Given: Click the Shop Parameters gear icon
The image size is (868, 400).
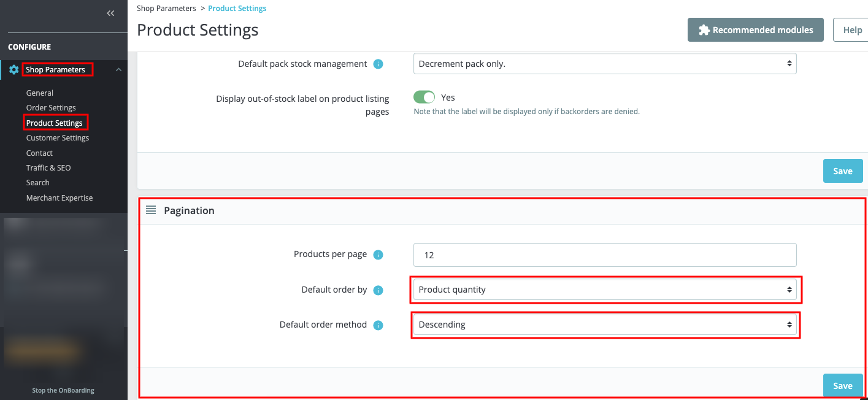Looking at the screenshot, I should (14, 70).
